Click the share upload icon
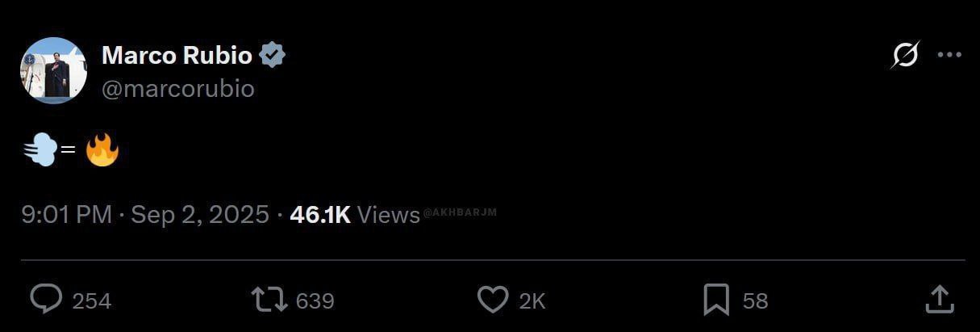Screen dimensions: 980x332 click(940, 299)
